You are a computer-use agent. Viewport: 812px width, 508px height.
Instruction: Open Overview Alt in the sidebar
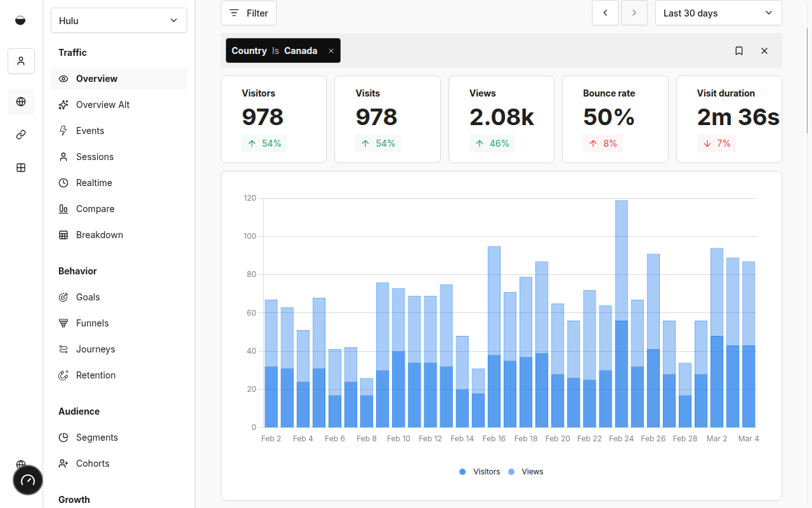[102, 105]
